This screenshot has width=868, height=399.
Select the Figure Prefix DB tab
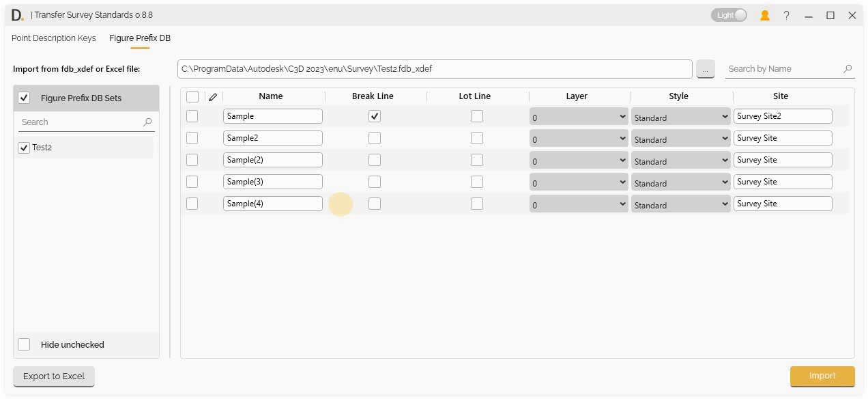click(139, 38)
